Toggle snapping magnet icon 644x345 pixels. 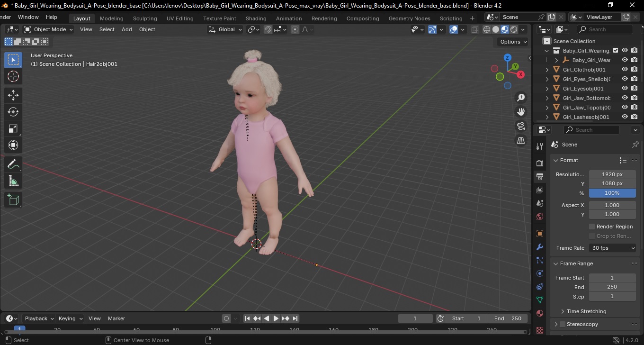(x=268, y=29)
